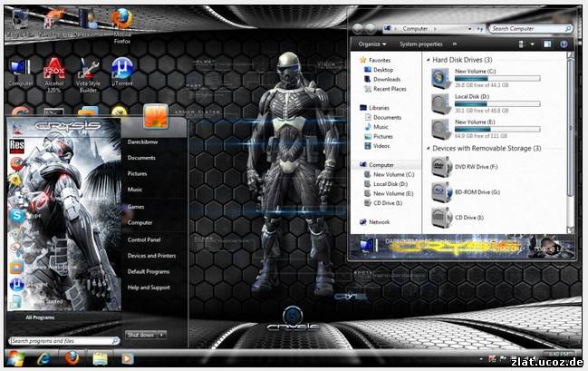Open Documents from Start menu

[x=141, y=158]
